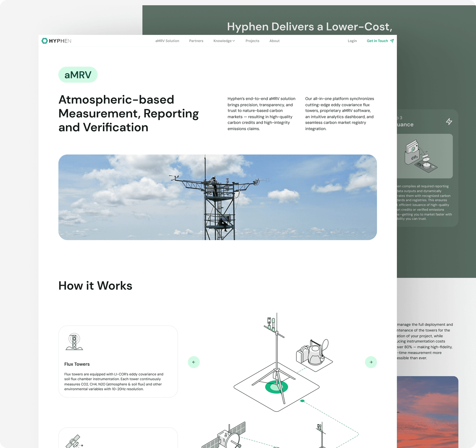Open the aMRV Solution nav link

tap(167, 41)
